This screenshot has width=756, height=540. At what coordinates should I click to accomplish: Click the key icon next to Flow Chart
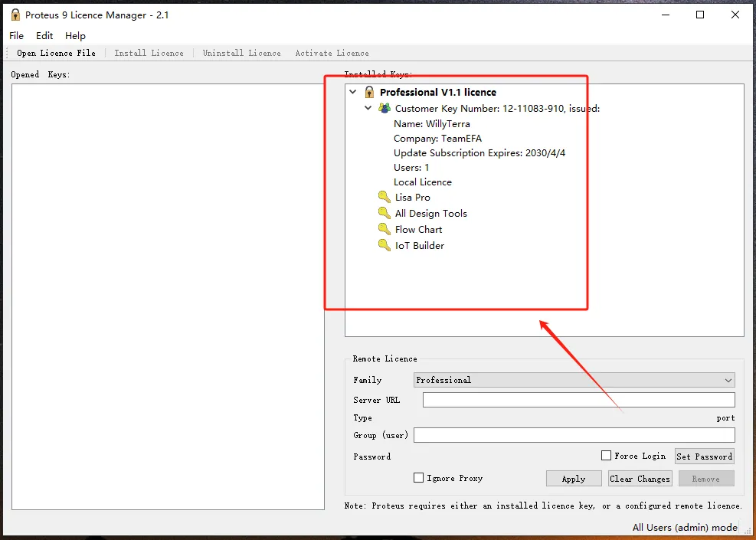pos(385,229)
